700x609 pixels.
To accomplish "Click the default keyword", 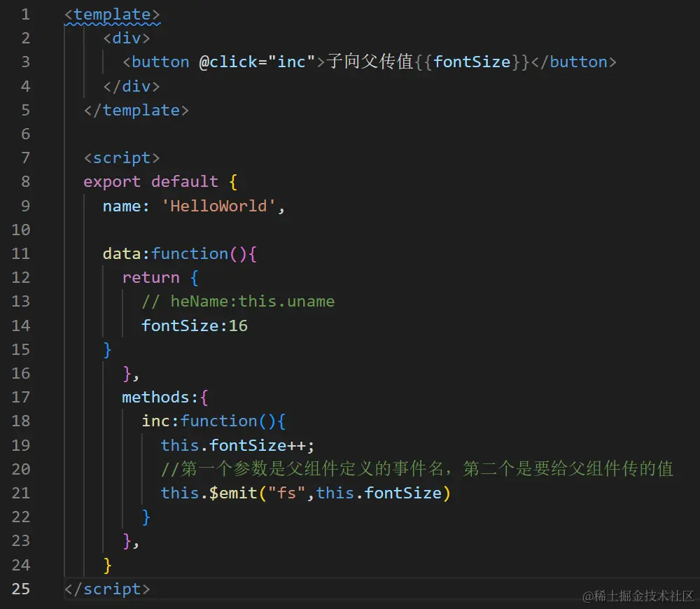I will (x=185, y=181).
